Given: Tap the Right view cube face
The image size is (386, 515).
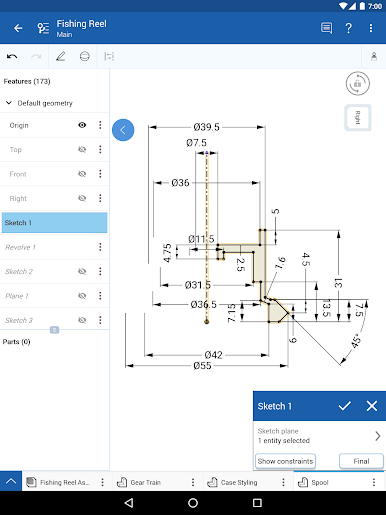Looking at the screenshot, I should (x=358, y=118).
